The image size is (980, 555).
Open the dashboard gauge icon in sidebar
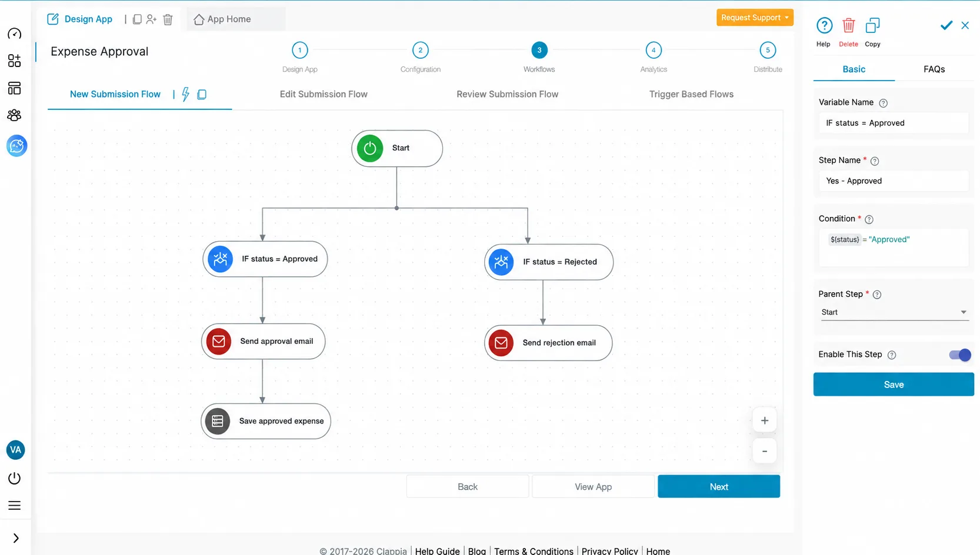(15, 34)
